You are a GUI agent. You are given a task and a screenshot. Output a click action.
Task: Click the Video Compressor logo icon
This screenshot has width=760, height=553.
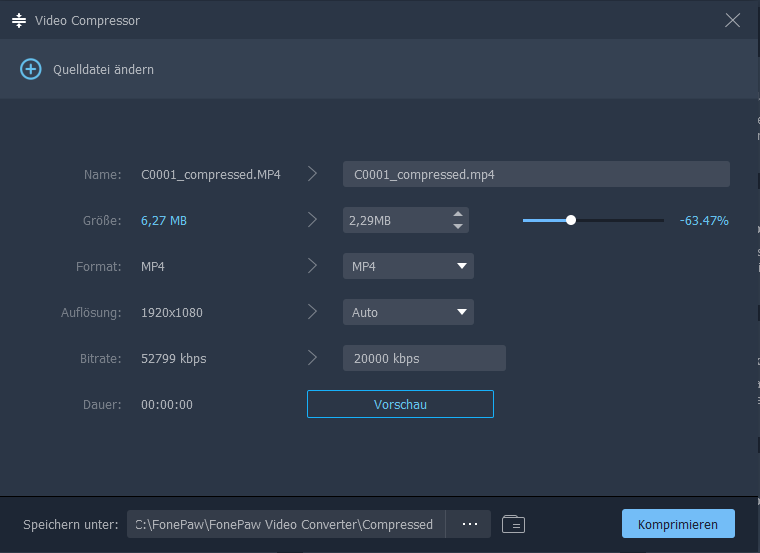[x=18, y=20]
